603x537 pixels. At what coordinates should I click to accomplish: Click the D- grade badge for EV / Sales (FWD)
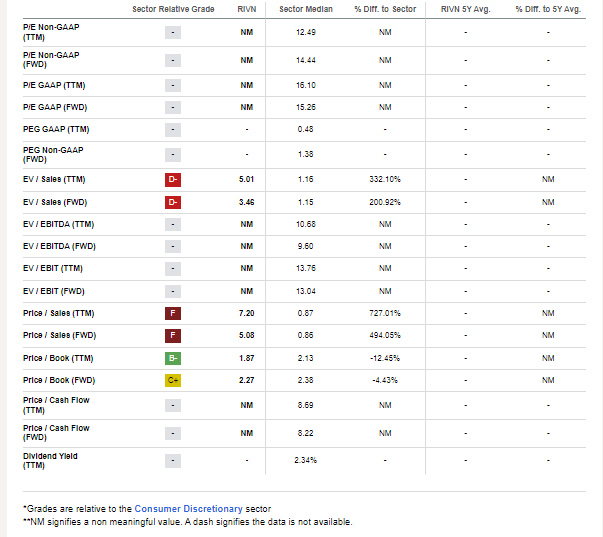[173, 202]
